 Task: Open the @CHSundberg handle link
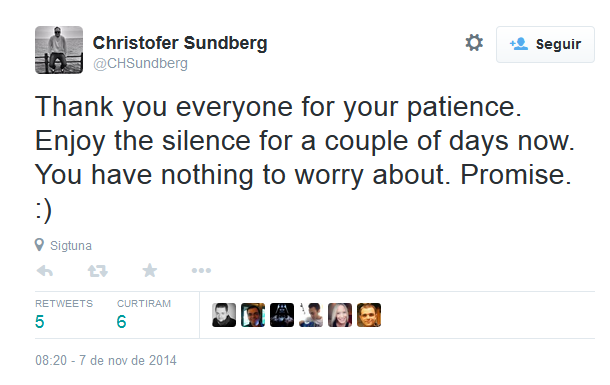(x=140, y=63)
